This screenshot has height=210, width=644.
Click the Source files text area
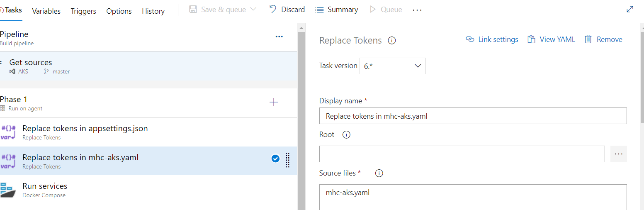point(473,197)
